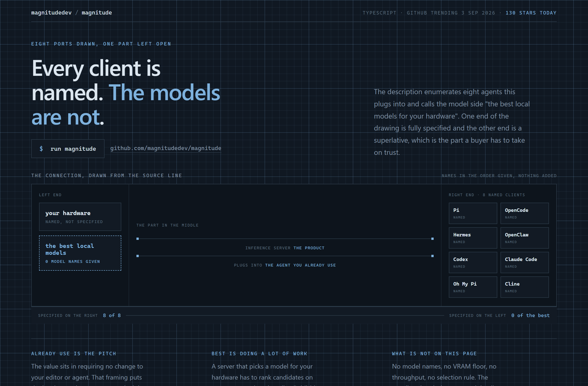Click THE PART IN THE MIDDLE label
588x386 pixels.
pos(167,225)
